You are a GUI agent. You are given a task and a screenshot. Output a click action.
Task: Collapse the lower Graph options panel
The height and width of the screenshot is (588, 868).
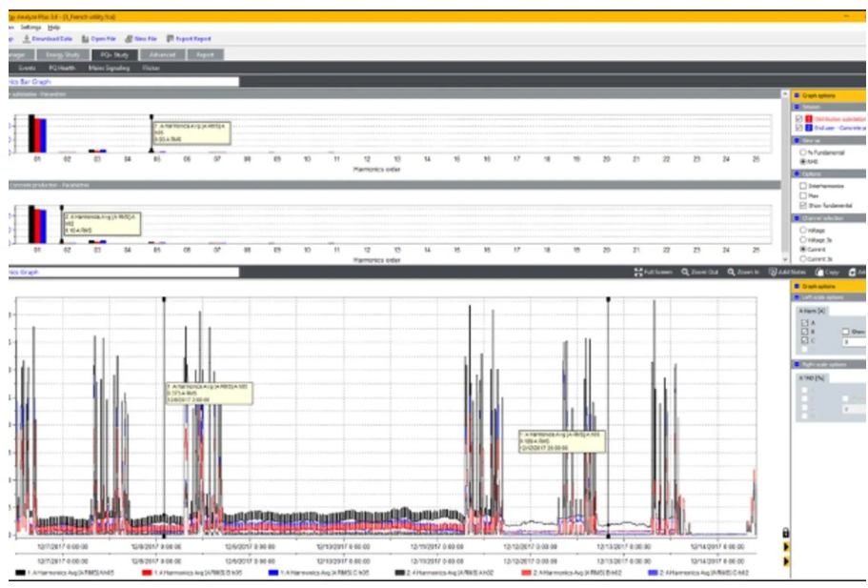797,286
